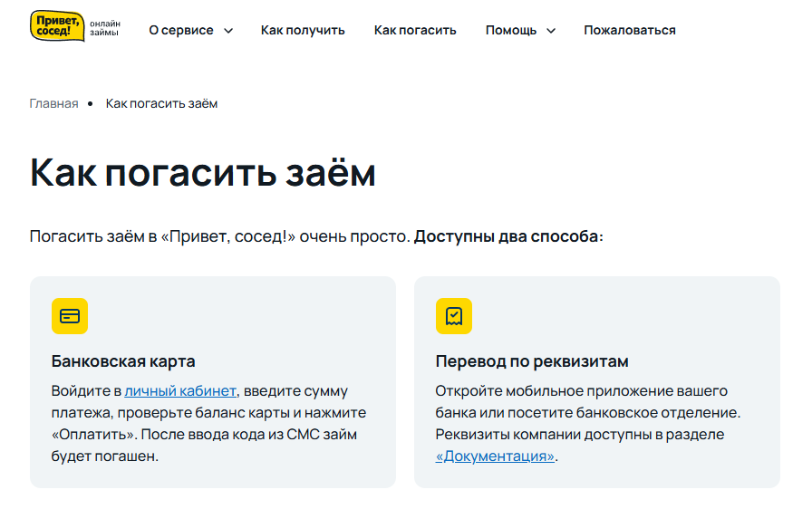The width and height of the screenshot is (812, 509).
Task: Open the «О сервисе» menu item
Action: pyautogui.click(x=181, y=31)
